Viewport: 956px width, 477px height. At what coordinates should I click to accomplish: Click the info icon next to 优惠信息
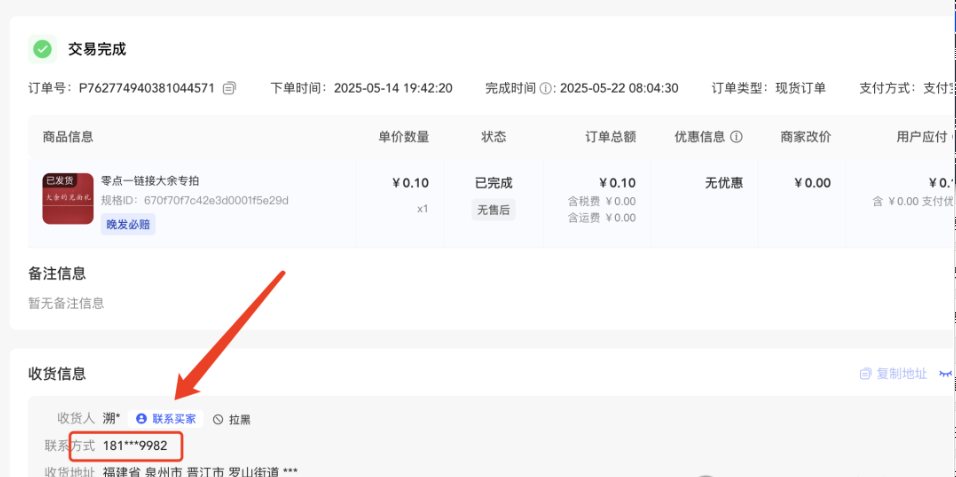[736, 137]
